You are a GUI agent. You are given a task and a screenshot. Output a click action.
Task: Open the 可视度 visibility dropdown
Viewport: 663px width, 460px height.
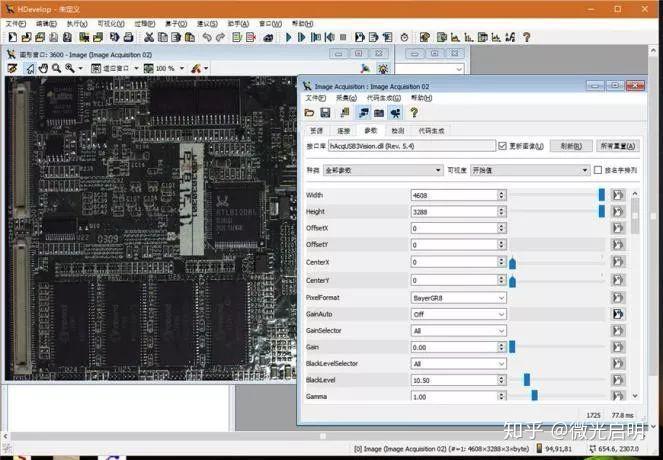point(528,170)
